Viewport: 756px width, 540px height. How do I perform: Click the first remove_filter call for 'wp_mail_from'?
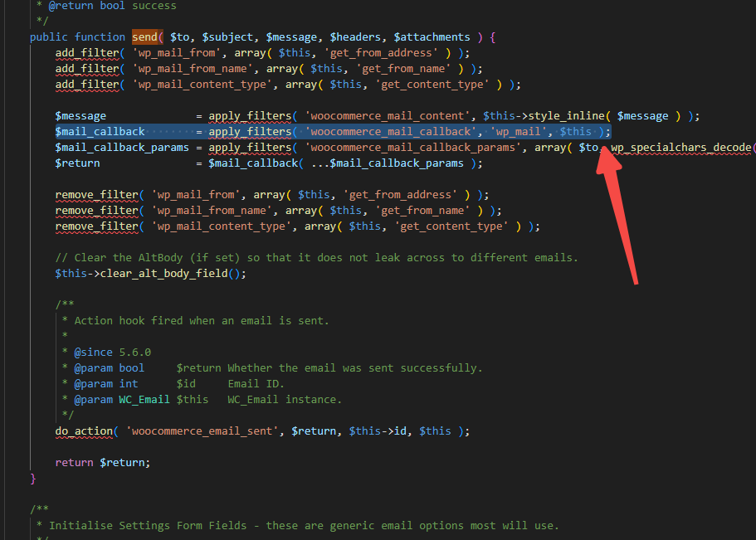point(96,195)
